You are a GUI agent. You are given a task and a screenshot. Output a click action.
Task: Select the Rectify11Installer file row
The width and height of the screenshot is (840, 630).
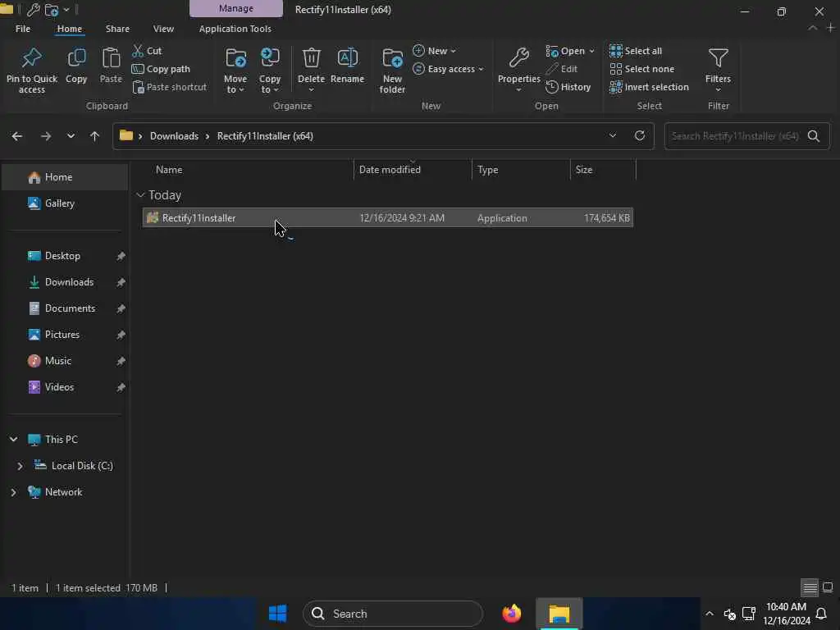(x=388, y=218)
